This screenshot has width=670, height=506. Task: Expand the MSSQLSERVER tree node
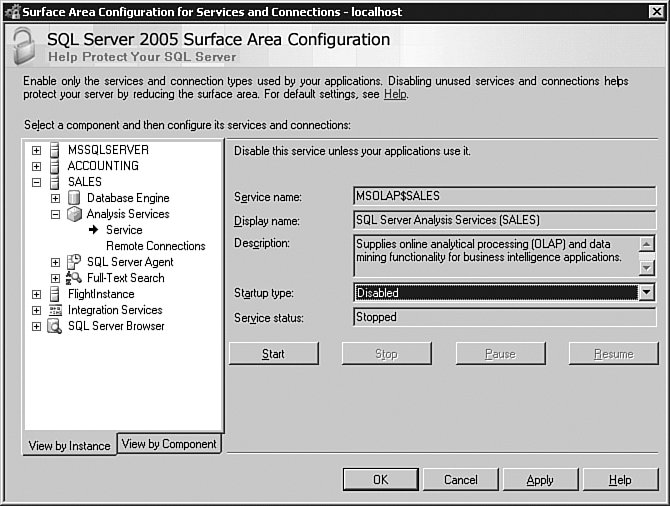coord(36,150)
